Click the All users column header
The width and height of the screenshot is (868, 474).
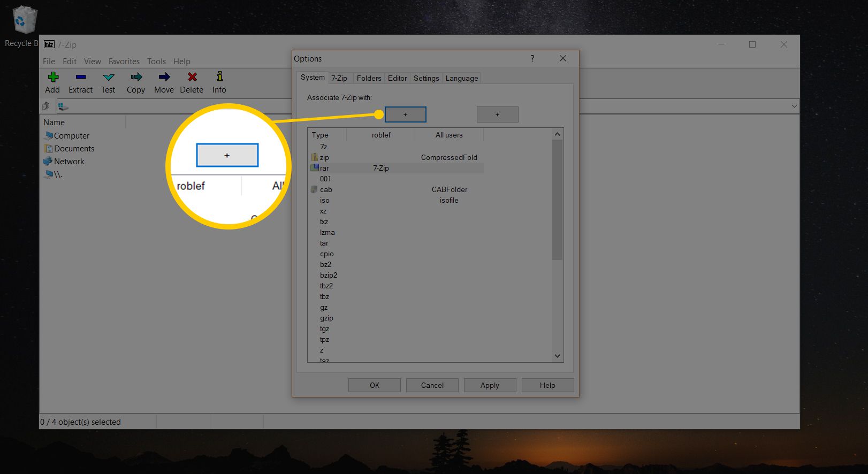point(449,135)
